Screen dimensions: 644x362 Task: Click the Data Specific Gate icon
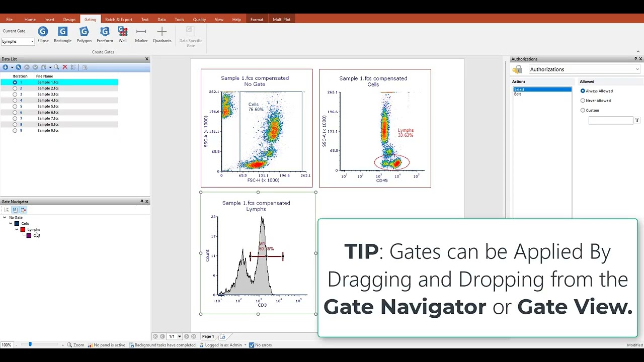[x=191, y=31]
